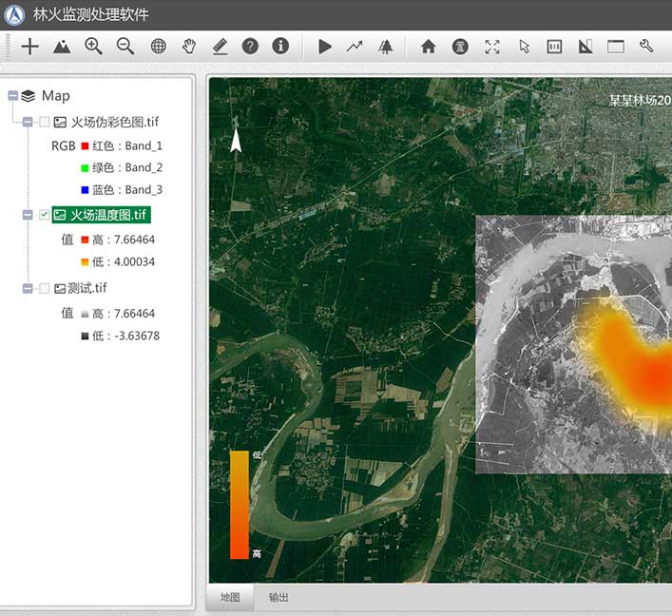
Task: Click the Map root label
Action: (x=56, y=96)
